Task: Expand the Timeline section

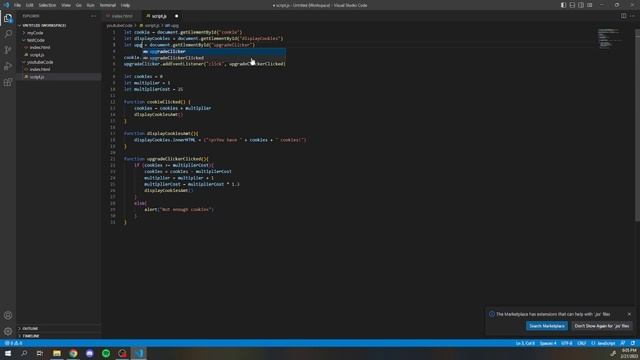Action: [x=31, y=336]
